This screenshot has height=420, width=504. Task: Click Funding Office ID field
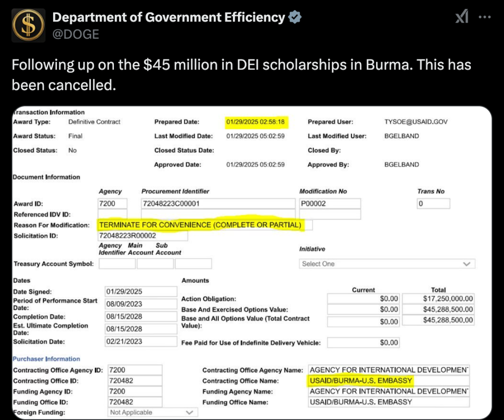click(135, 402)
